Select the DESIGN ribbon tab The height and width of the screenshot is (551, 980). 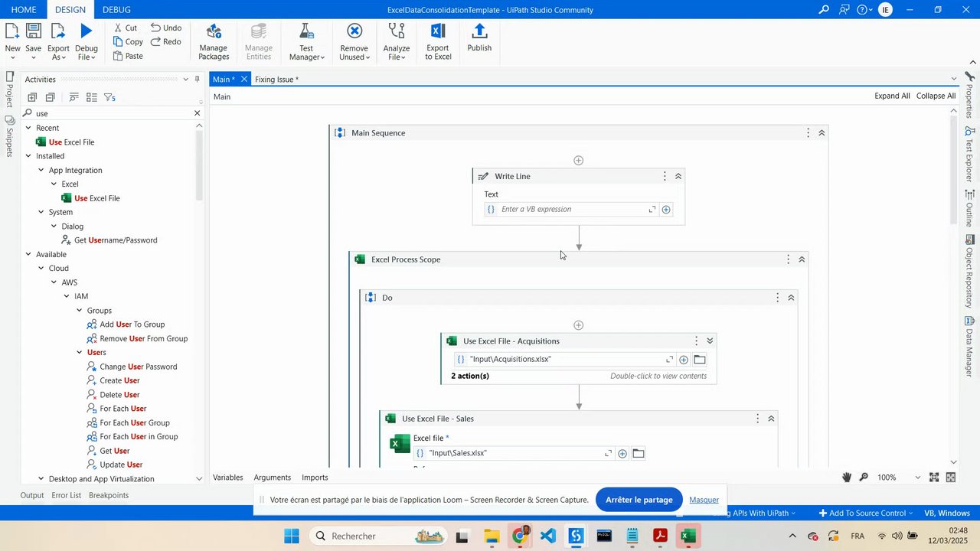click(x=70, y=10)
